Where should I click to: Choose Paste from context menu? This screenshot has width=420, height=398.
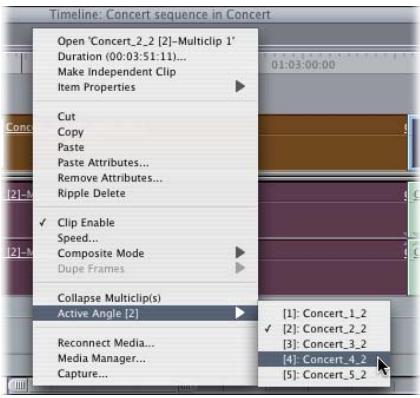145,147
